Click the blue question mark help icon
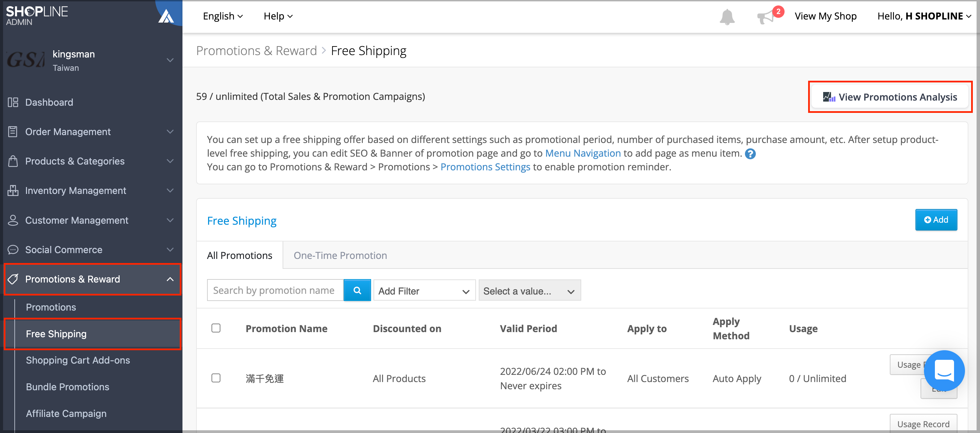This screenshot has width=980, height=433. tap(750, 154)
